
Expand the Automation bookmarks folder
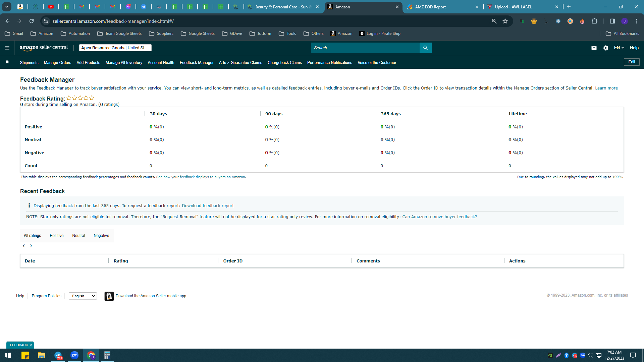[x=75, y=34]
